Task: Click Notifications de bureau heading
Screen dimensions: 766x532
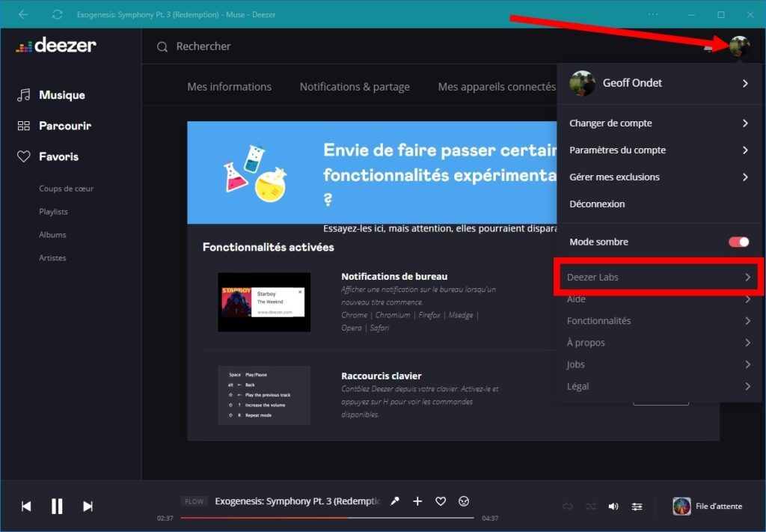Action: tap(394, 277)
